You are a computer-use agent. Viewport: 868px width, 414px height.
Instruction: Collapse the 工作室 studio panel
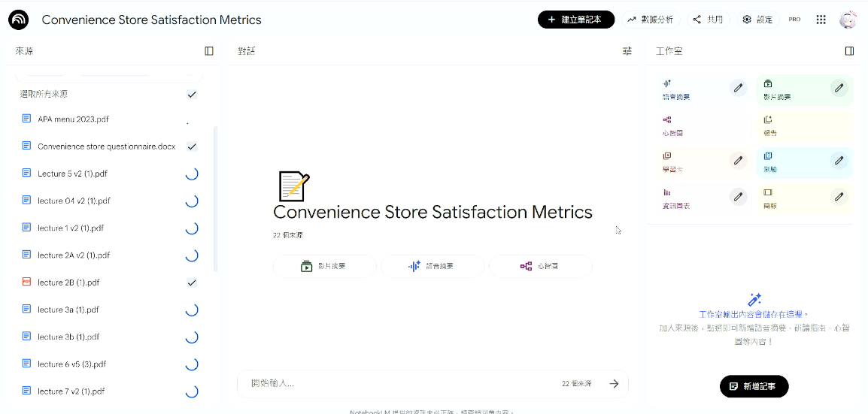click(x=849, y=51)
